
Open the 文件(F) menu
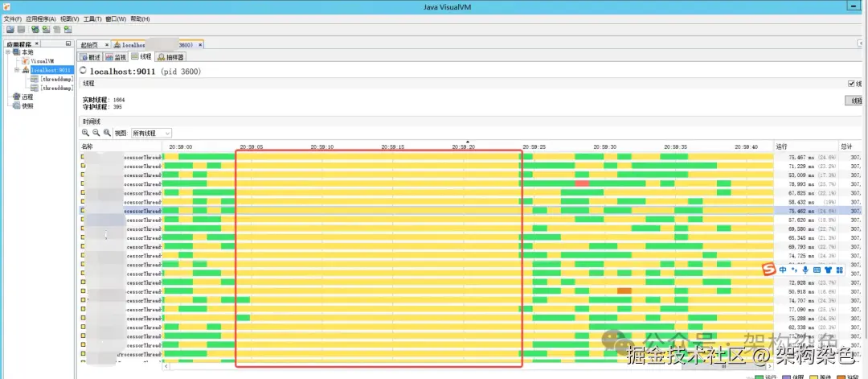pyautogui.click(x=12, y=19)
